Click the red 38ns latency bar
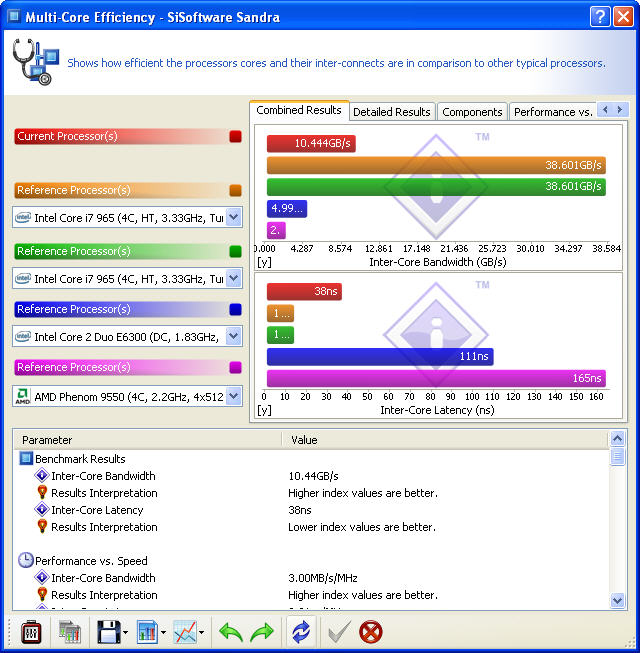640x653 pixels. click(304, 291)
